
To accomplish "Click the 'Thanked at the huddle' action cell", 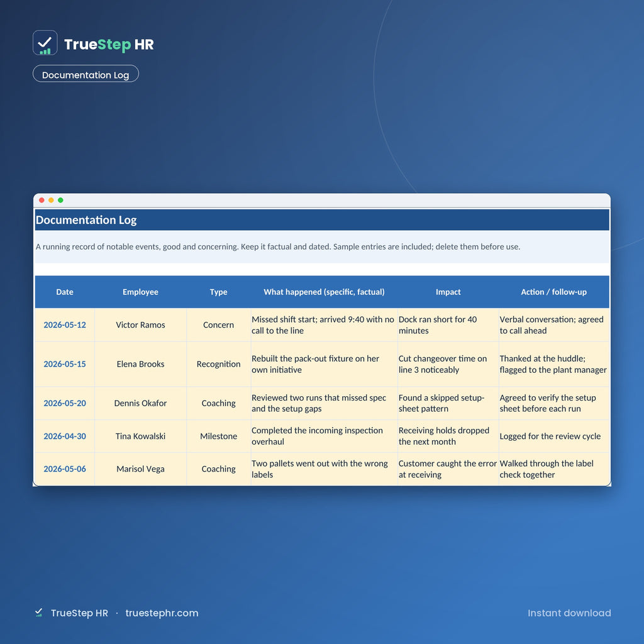I will click(x=553, y=364).
